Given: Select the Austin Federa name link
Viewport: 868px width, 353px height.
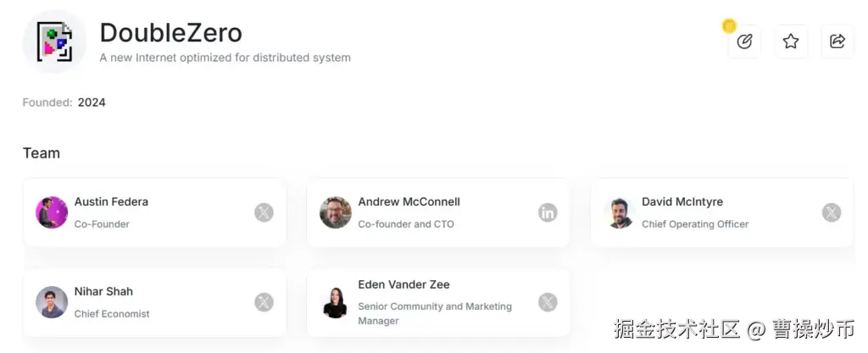Looking at the screenshot, I should pos(111,202).
